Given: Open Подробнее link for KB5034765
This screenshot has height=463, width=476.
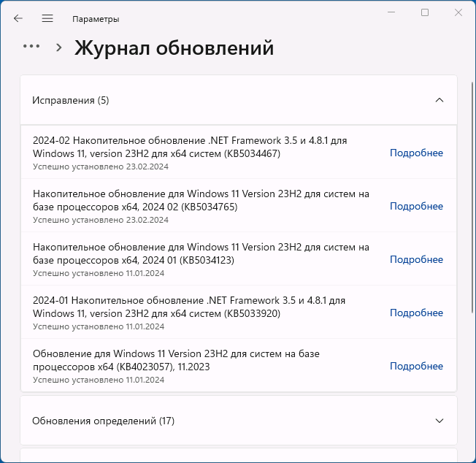Looking at the screenshot, I should pos(416,206).
